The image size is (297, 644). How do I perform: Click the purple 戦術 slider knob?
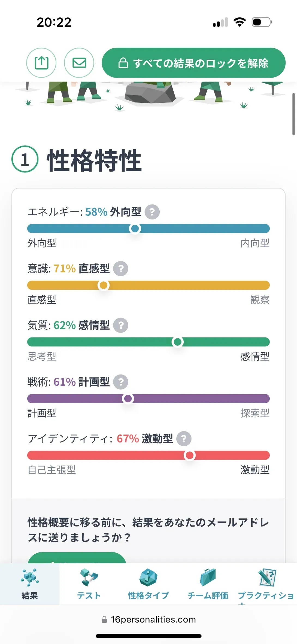click(x=128, y=399)
